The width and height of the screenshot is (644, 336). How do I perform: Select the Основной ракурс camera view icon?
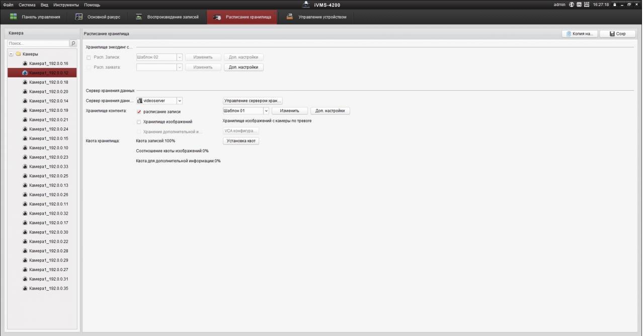click(x=79, y=16)
